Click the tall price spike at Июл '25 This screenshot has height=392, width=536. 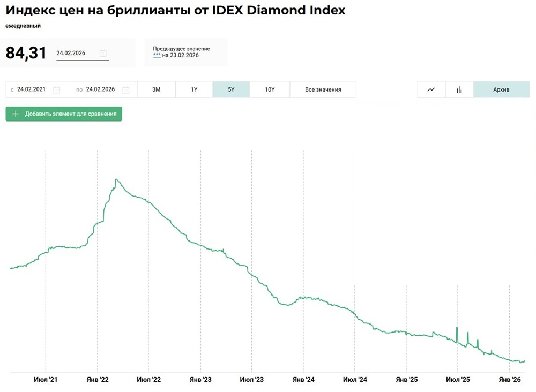point(457,328)
